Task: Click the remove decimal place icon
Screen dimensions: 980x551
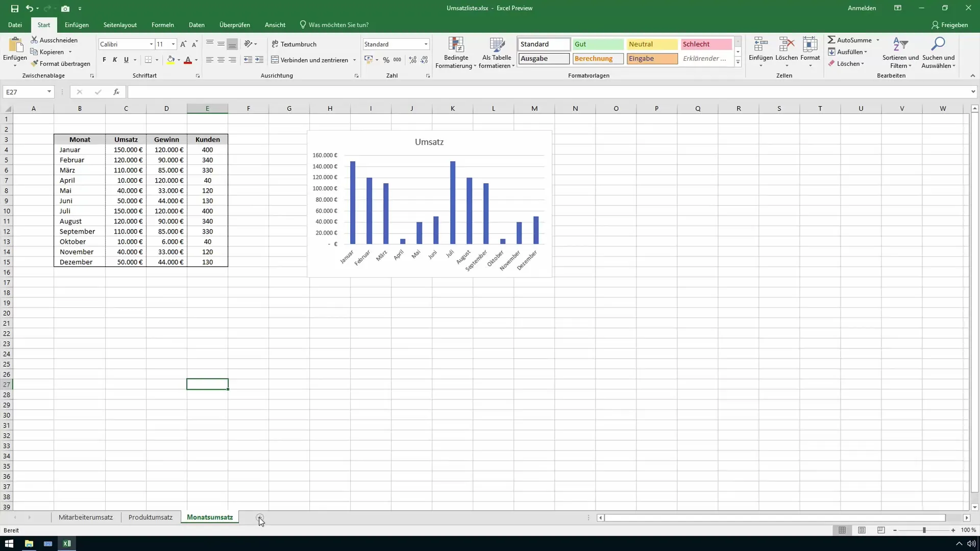Action: [x=424, y=60]
